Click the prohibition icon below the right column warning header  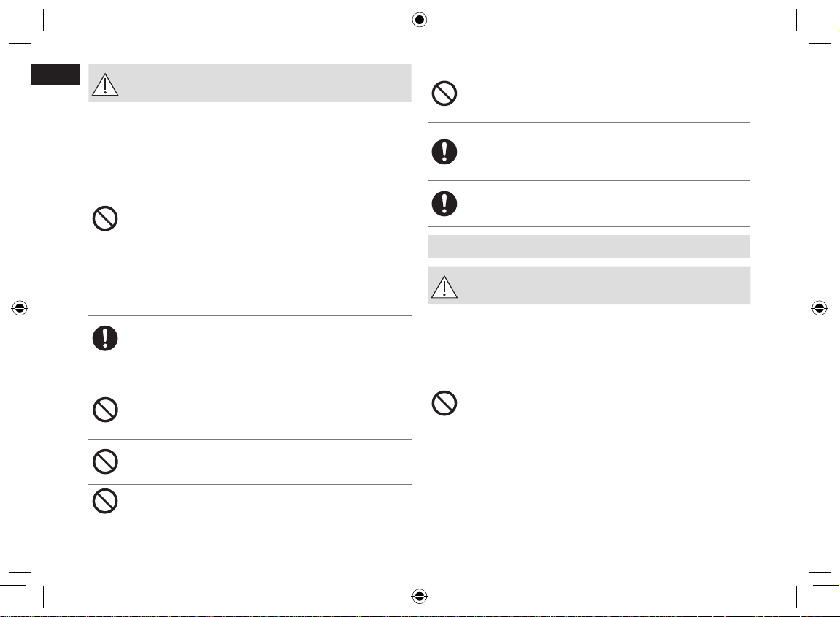tap(444, 403)
